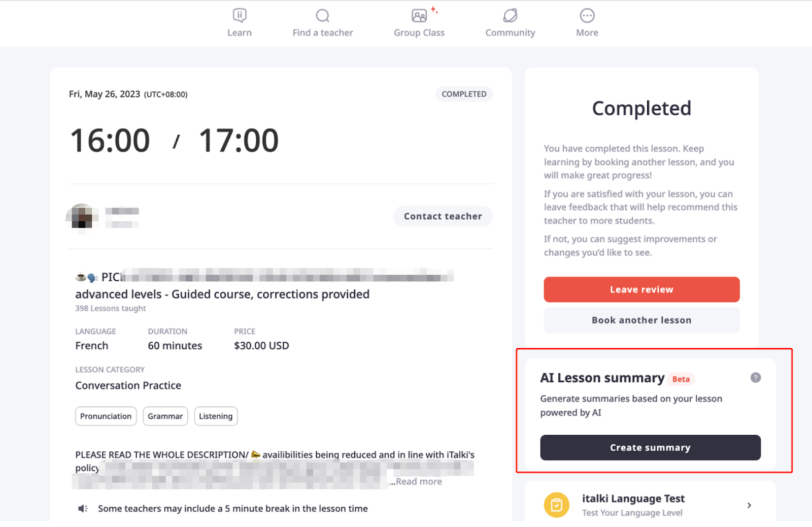The image size is (812, 527).
Task: Select the Pronunciation tag
Action: (106, 416)
